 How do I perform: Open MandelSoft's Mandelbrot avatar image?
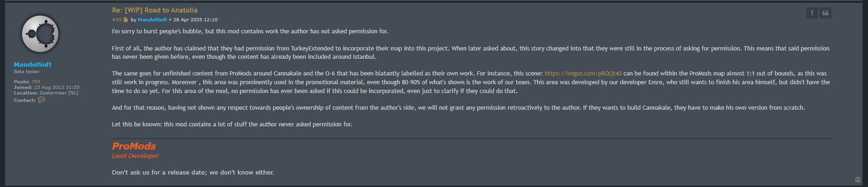point(40,34)
